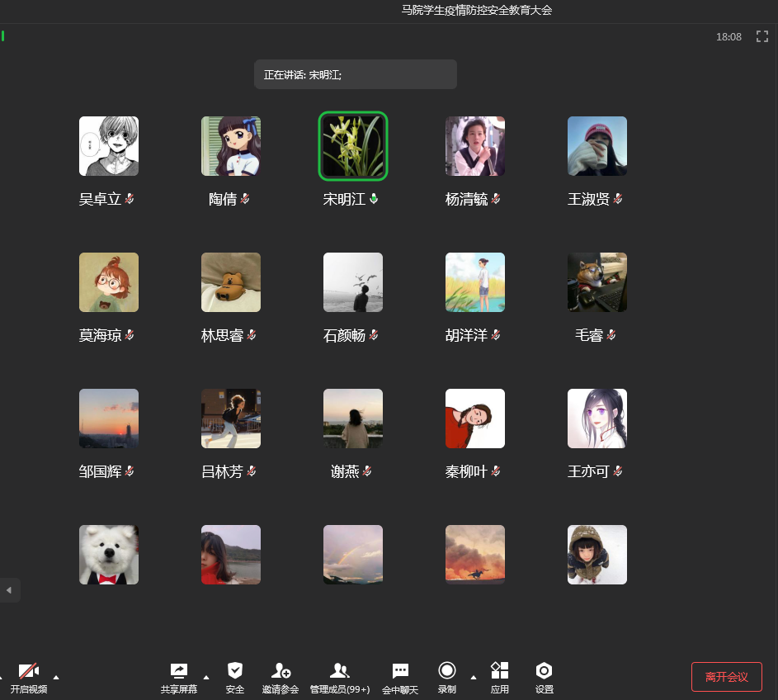Click 杨清毓's avatar

(x=475, y=146)
